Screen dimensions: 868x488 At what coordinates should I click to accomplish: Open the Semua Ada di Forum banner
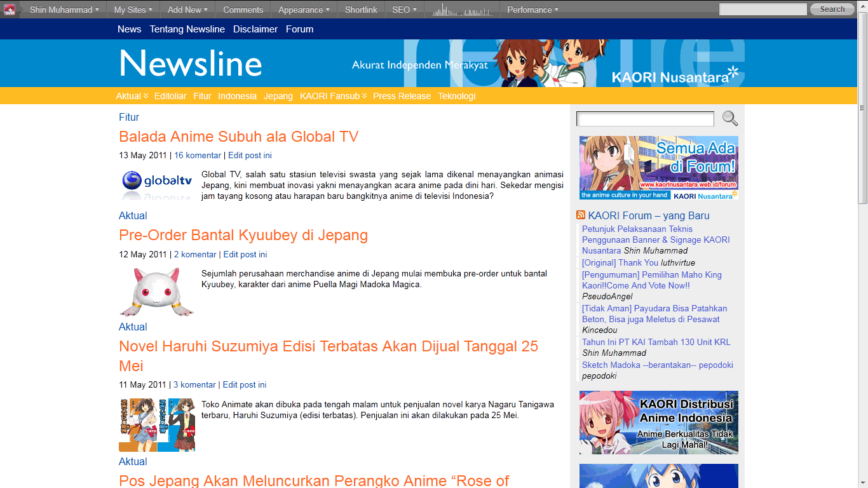pyautogui.click(x=658, y=168)
